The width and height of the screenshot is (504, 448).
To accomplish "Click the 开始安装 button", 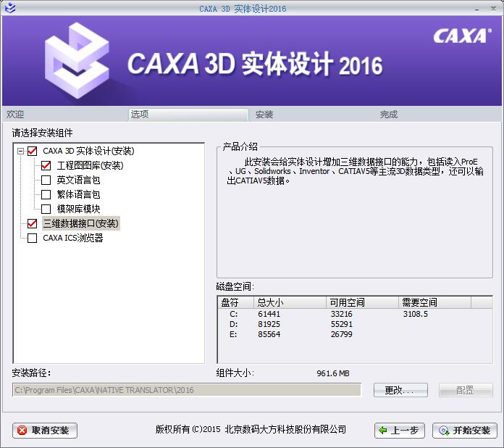I will click(x=465, y=431).
